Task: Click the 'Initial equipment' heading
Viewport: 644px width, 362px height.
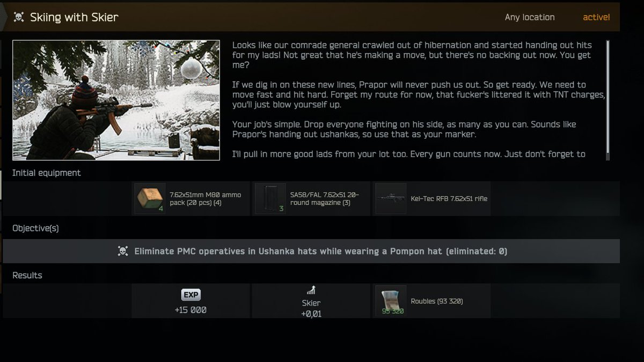Action: tap(47, 173)
